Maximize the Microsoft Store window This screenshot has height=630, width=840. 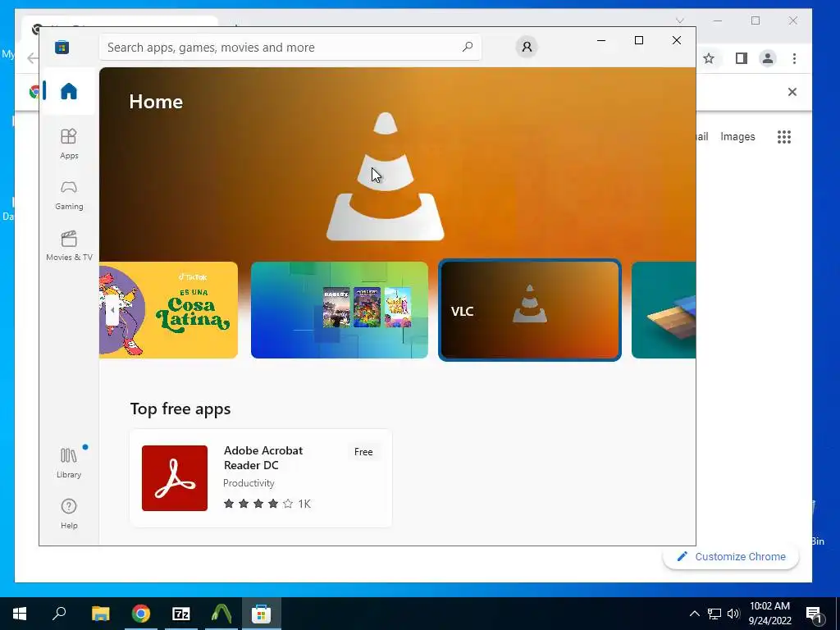[638, 40]
